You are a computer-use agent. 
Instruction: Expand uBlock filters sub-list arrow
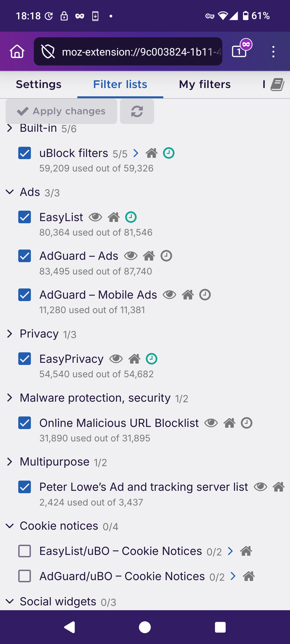(x=136, y=153)
